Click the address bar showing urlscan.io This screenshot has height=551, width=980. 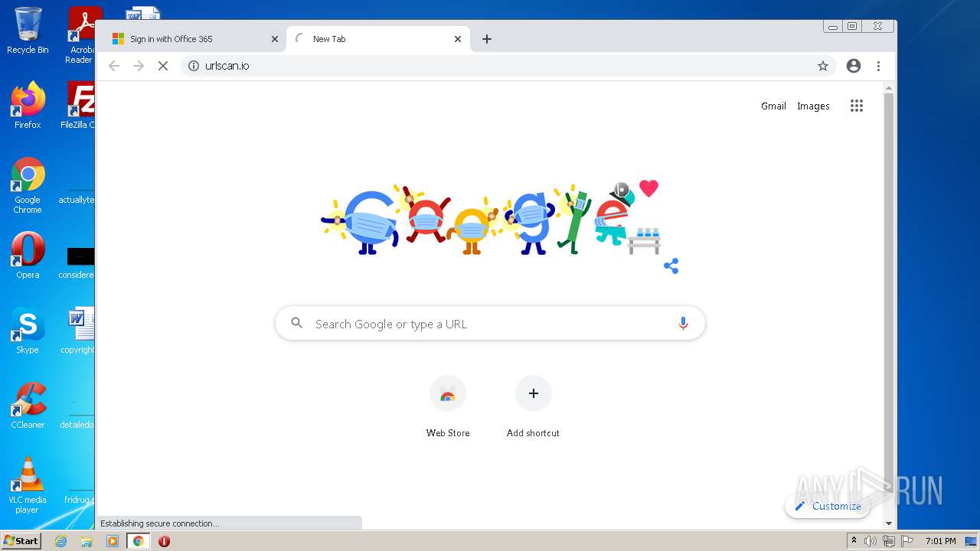[x=508, y=66]
